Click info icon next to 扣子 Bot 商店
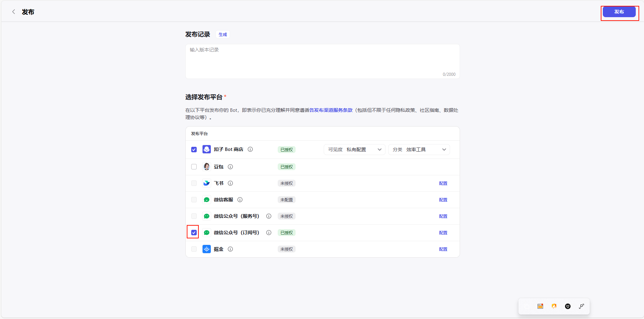Image resolution: width=644 pixels, height=319 pixels. pos(250,149)
